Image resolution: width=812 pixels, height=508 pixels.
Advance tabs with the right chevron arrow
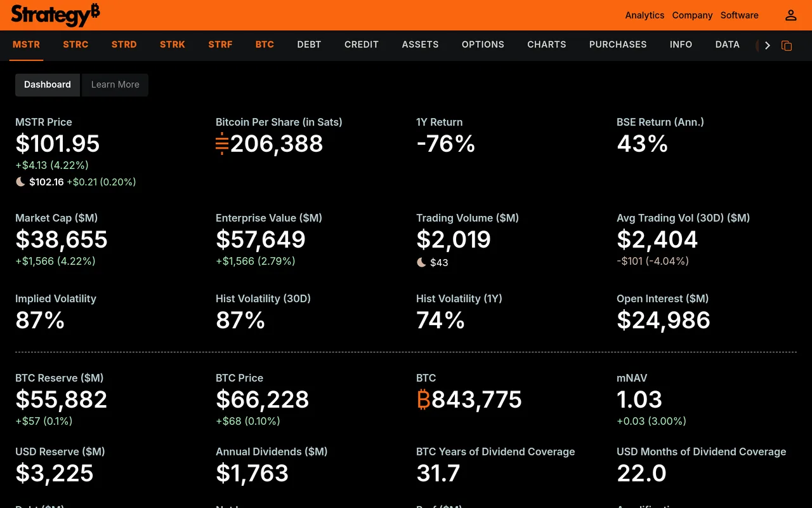(x=768, y=46)
